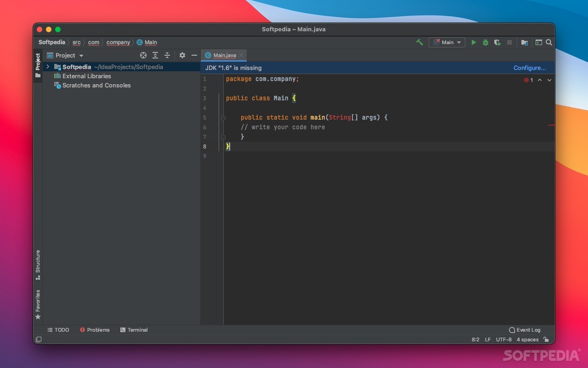Expand the Softpedia project tree node
Screen dimensions: 588x368
tap(48, 67)
